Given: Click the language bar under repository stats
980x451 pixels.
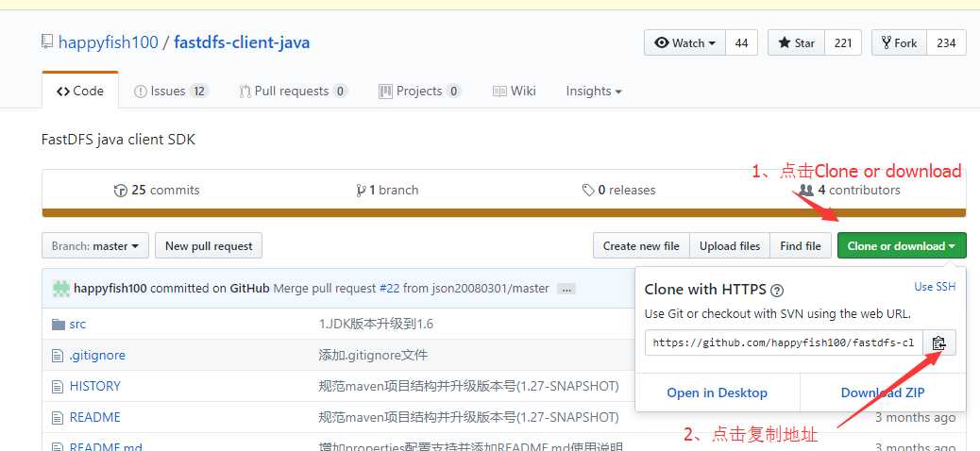Looking at the screenshot, I should tap(504, 213).
